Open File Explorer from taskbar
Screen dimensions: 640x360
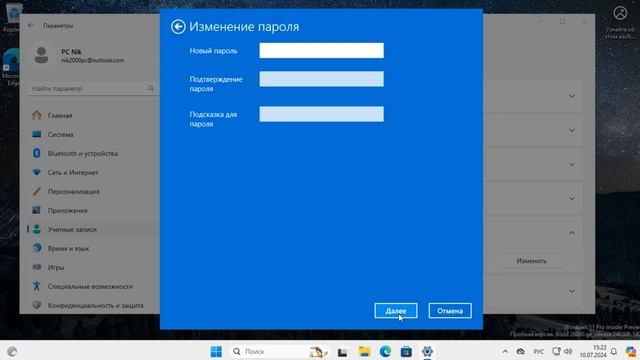point(364,351)
